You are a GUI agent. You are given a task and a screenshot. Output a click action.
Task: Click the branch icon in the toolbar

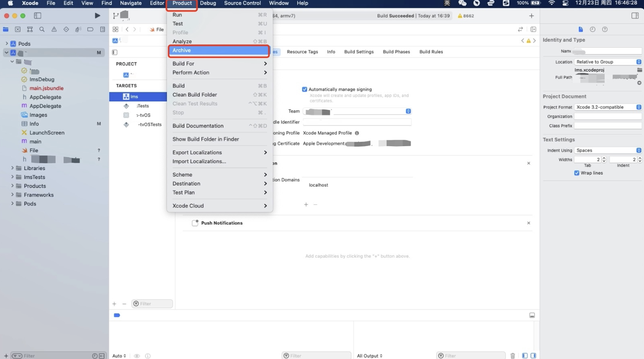click(x=116, y=15)
